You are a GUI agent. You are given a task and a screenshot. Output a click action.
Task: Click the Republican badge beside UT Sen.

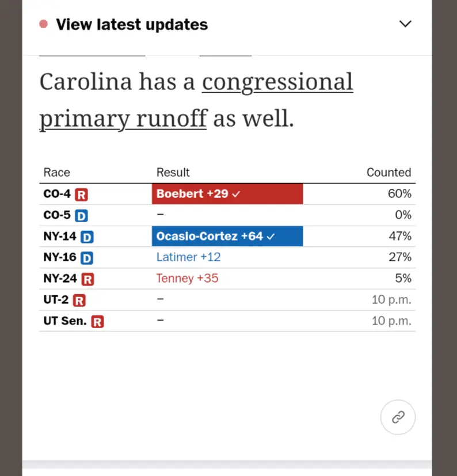coord(98,322)
